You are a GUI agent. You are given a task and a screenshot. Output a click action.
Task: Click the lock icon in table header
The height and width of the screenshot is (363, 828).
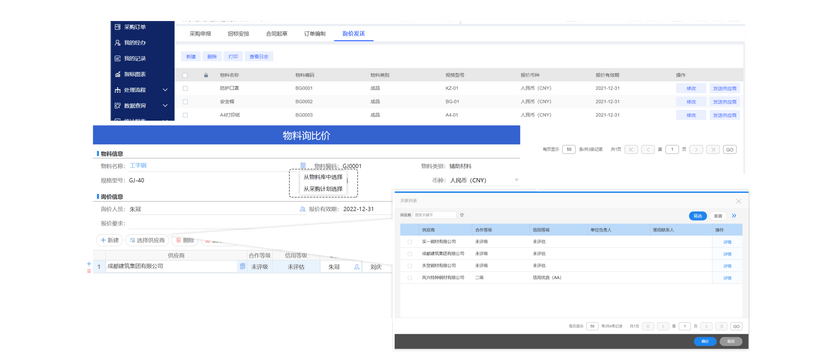206,75
